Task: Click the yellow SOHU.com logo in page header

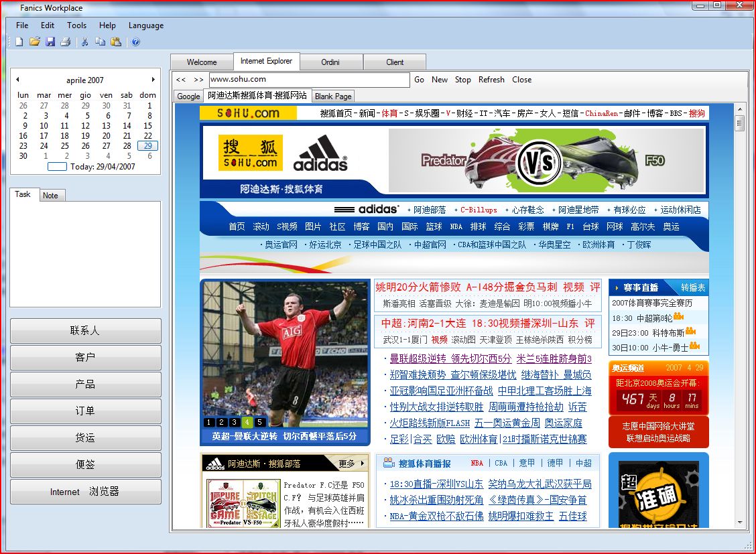Action: [248, 113]
